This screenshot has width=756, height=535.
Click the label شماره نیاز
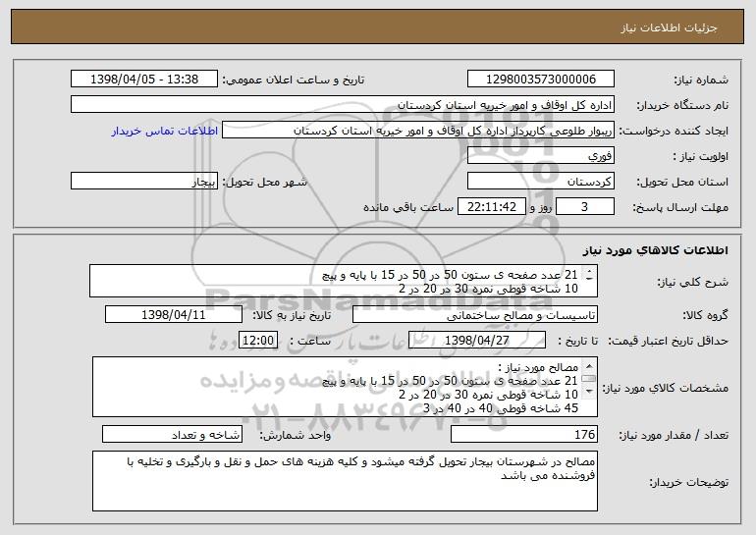699,80
